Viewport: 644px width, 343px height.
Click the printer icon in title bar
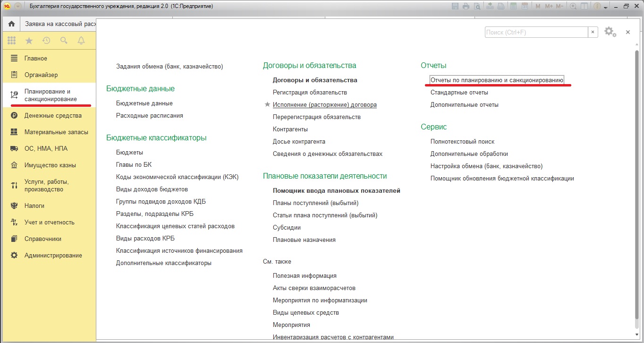pyautogui.click(x=466, y=6)
